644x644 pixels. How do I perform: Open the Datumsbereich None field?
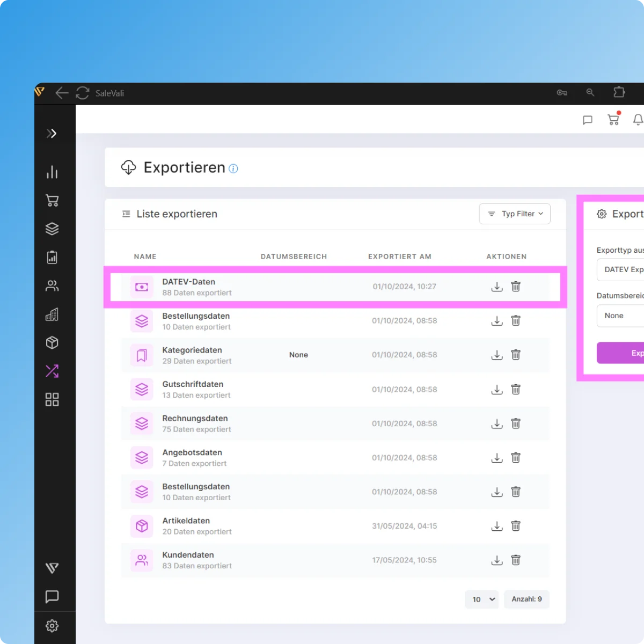pyautogui.click(x=620, y=316)
